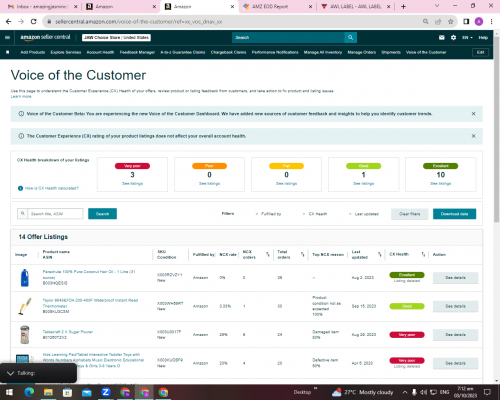Image resolution: width=500 pixels, height=400 pixels.
Task: Click See details for Coconut Hair Oil row
Action: [455, 277]
